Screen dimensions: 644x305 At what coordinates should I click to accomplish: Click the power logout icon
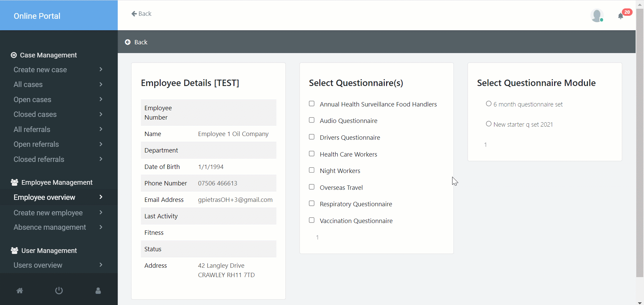59,291
